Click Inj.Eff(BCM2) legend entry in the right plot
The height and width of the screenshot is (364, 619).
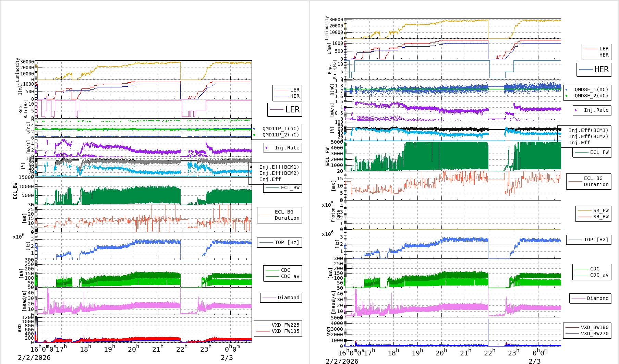588,136
